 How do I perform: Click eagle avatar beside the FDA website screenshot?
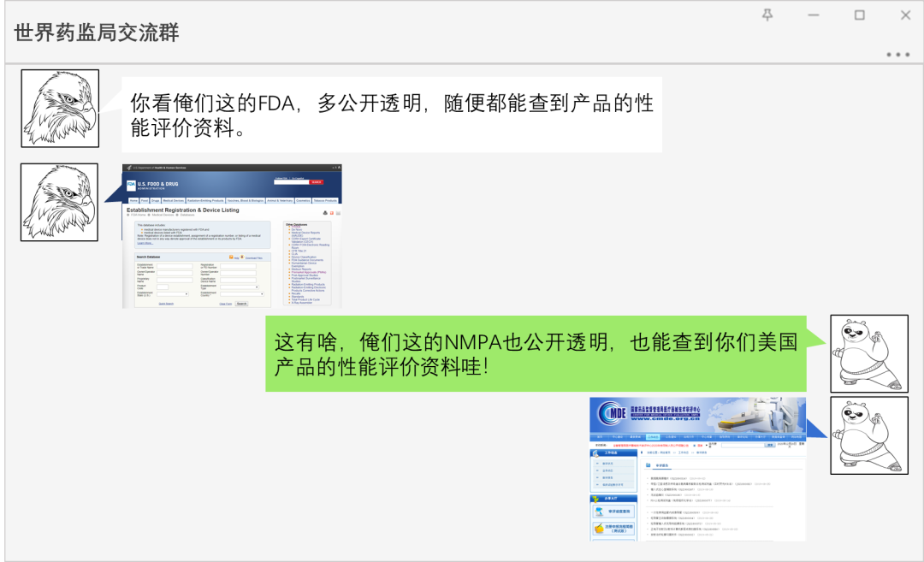click(x=60, y=202)
